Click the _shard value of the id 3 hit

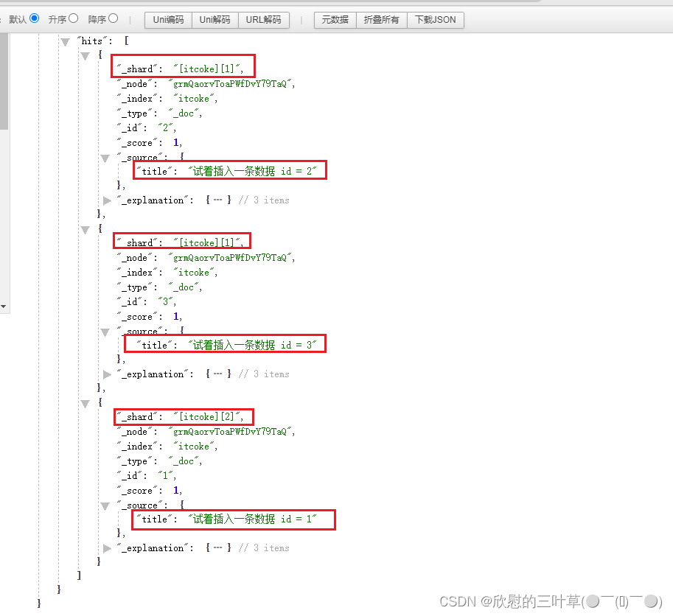pos(208,243)
